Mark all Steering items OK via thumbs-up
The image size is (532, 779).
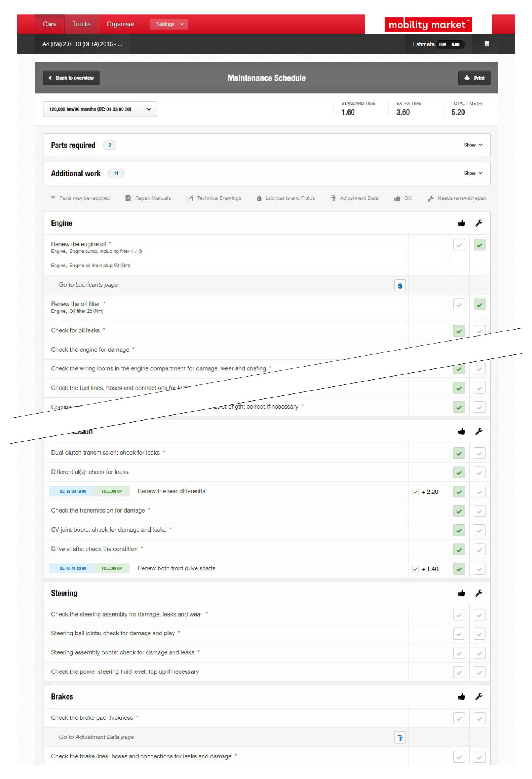pyautogui.click(x=461, y=593)
